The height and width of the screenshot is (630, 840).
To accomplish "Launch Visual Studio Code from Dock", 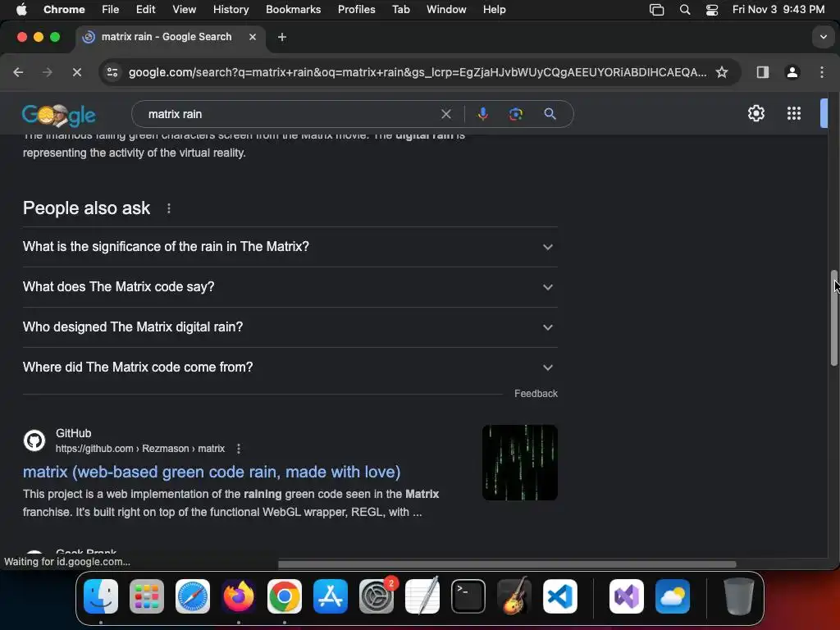I will click(x=560, y=596).
